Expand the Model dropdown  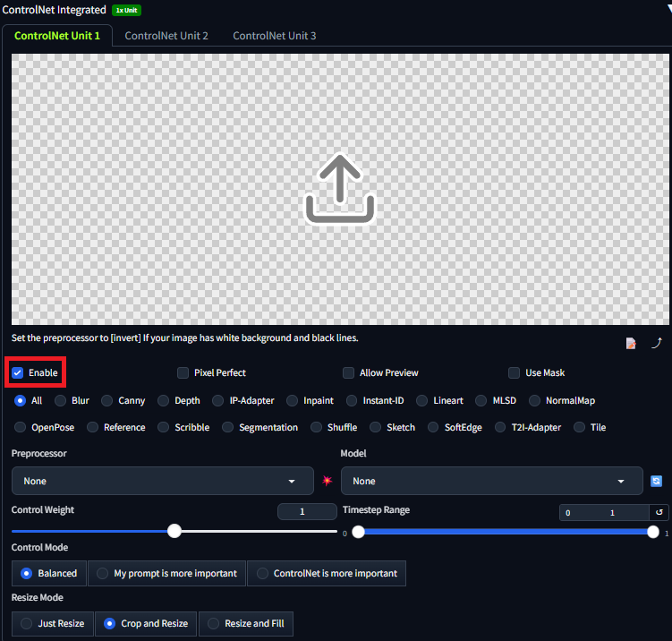point(491,481)
